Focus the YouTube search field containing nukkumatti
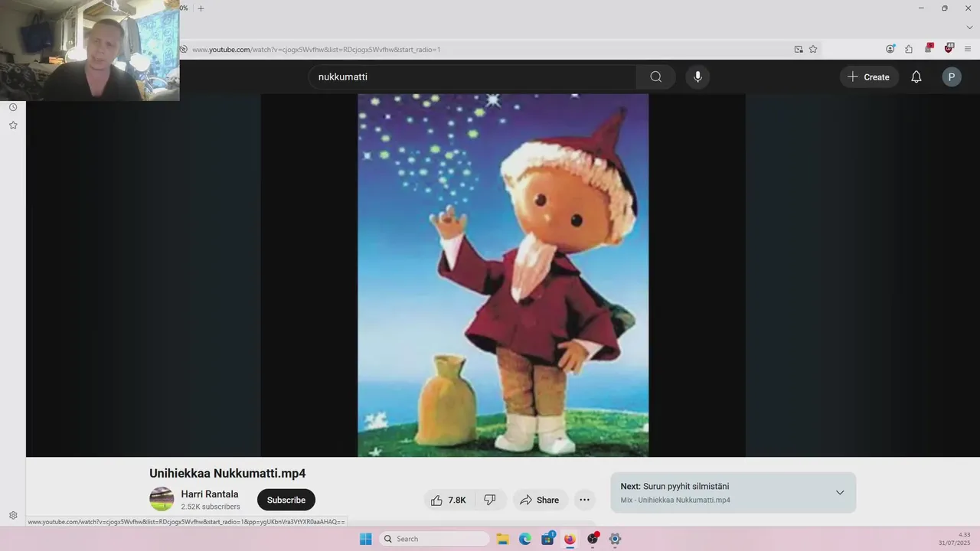This screenshot has height=551, width=980. click(x=472, y=77)
